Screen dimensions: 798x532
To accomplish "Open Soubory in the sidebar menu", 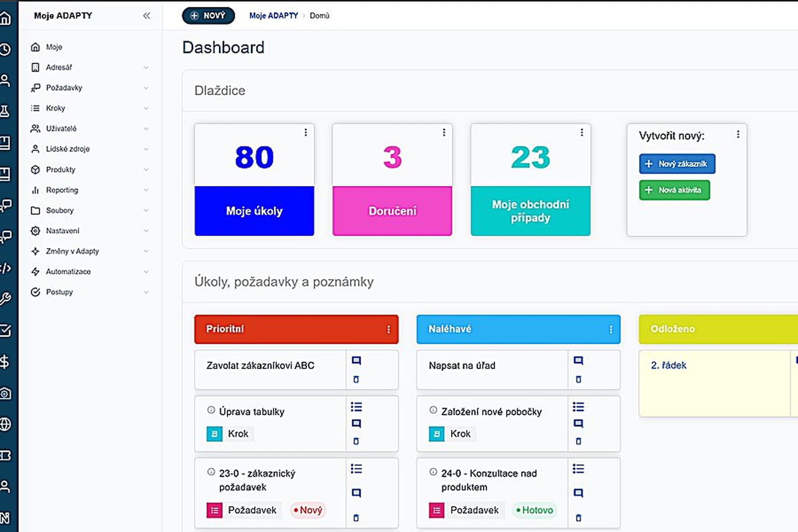I will tap(60, 210).
